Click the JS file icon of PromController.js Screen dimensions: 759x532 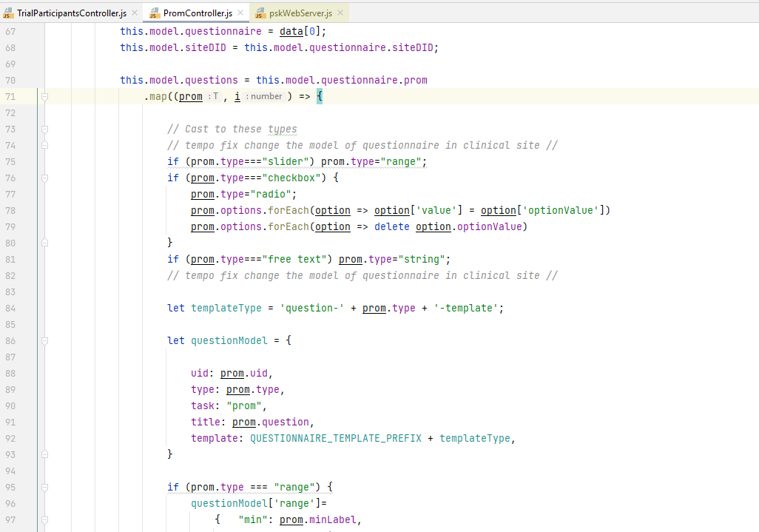coord(155,13)
